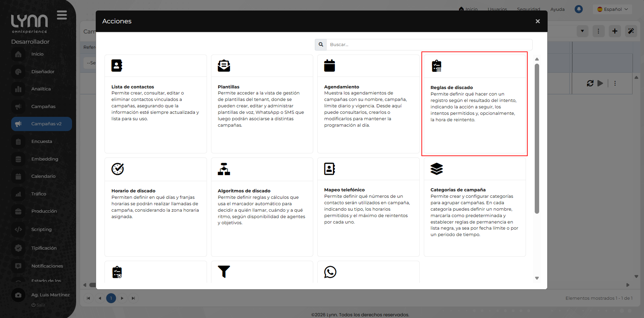This screenshot has height=318, width=644.
Task: Open Notificaciones in the sidebar
Action: click(x=42, y=266)
